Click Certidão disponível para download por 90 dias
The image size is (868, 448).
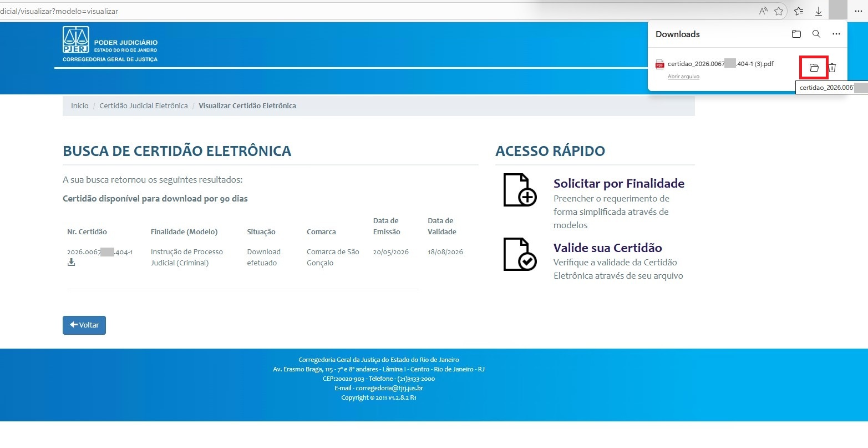155,198
